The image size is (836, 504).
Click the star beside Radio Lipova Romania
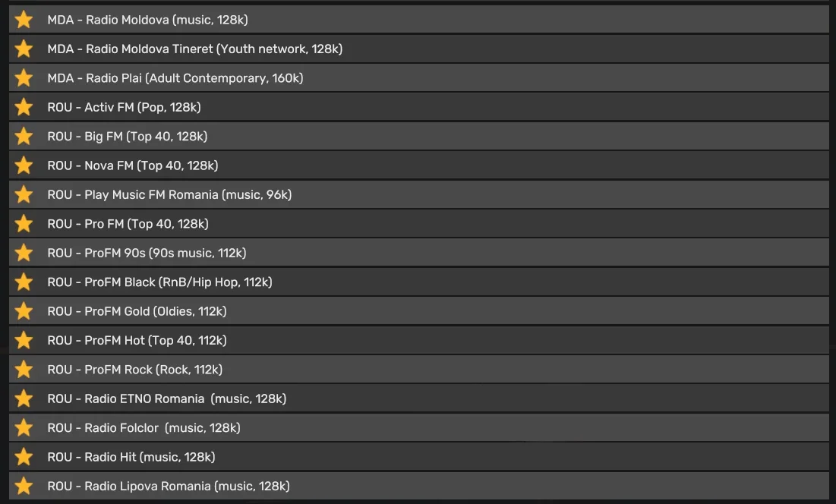pyautogui.click(x=24, y=486)
